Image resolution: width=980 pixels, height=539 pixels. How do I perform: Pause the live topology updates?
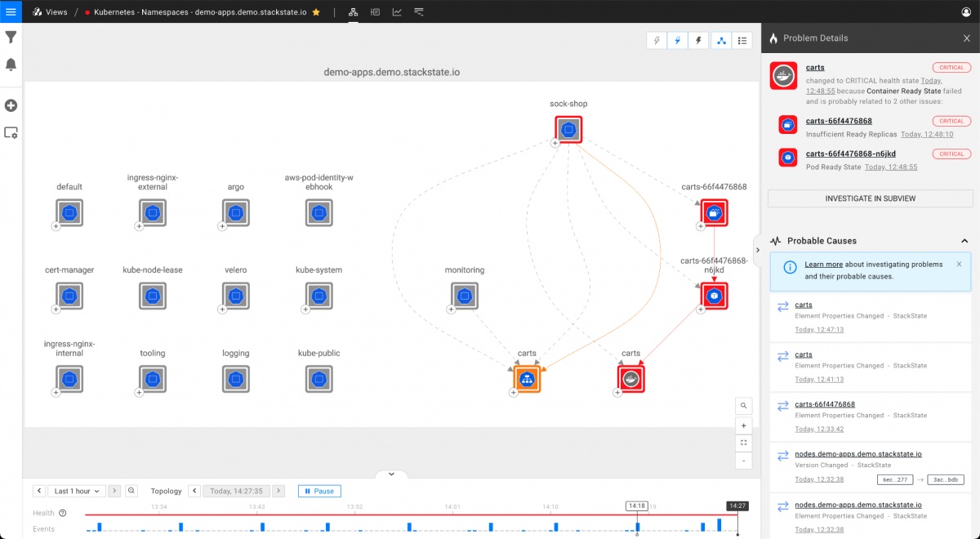coord(319,491)
